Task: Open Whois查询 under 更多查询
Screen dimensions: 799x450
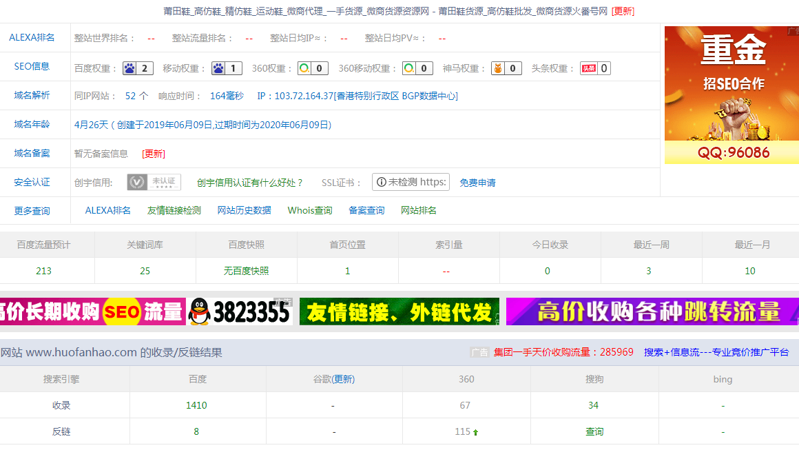Action: tap(310, 210)
